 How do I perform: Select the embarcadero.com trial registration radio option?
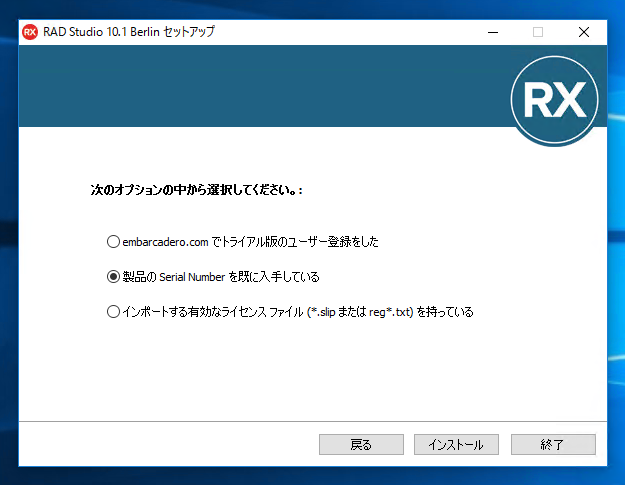[113, 242]
